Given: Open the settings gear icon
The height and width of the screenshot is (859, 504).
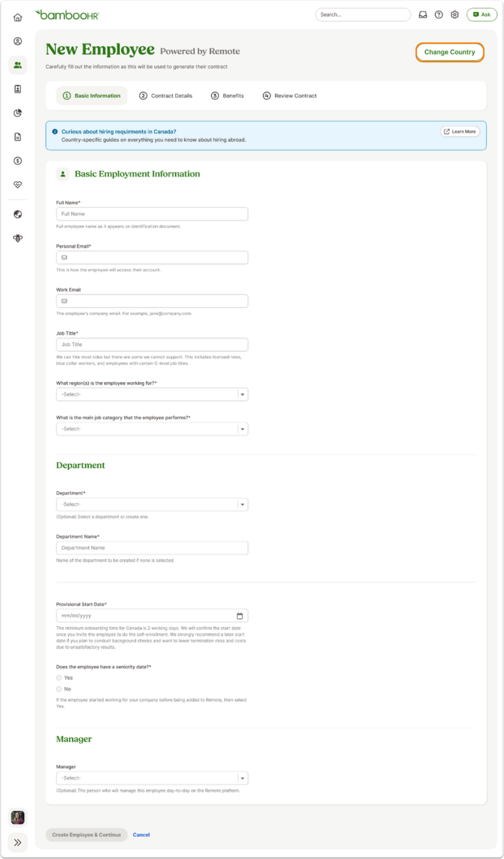Looking at the screenshot, I should click(454, 15).
